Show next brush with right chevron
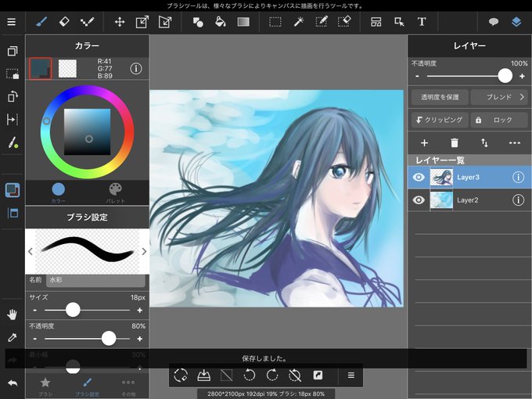 [144, 251]
